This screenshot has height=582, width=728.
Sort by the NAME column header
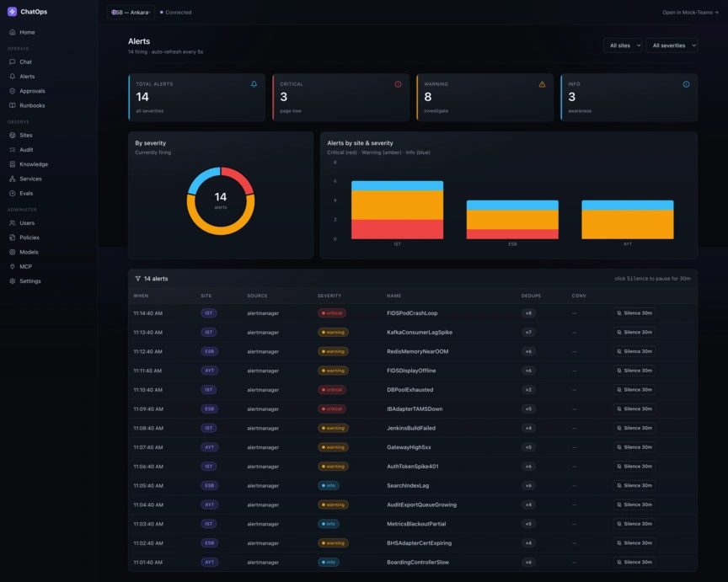click(x=393, y=296)
